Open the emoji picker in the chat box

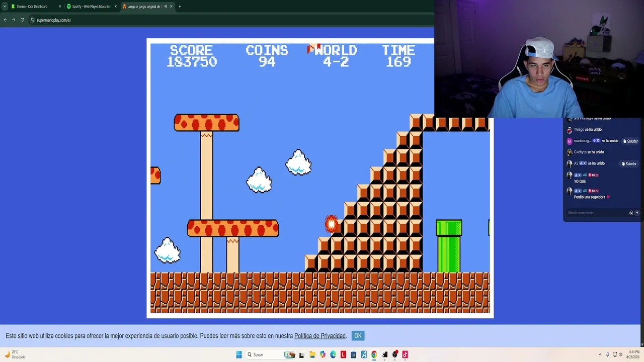631,213
